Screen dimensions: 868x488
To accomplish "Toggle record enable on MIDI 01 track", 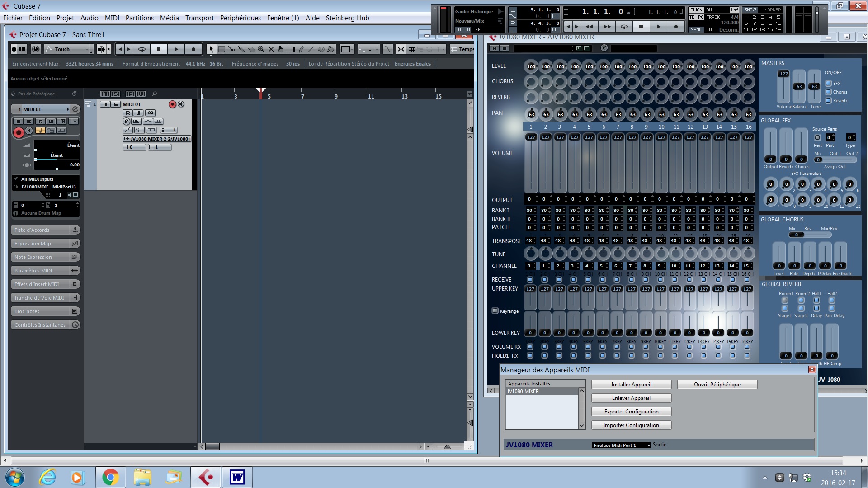I will pyautogui.click(x=172, y=104).
